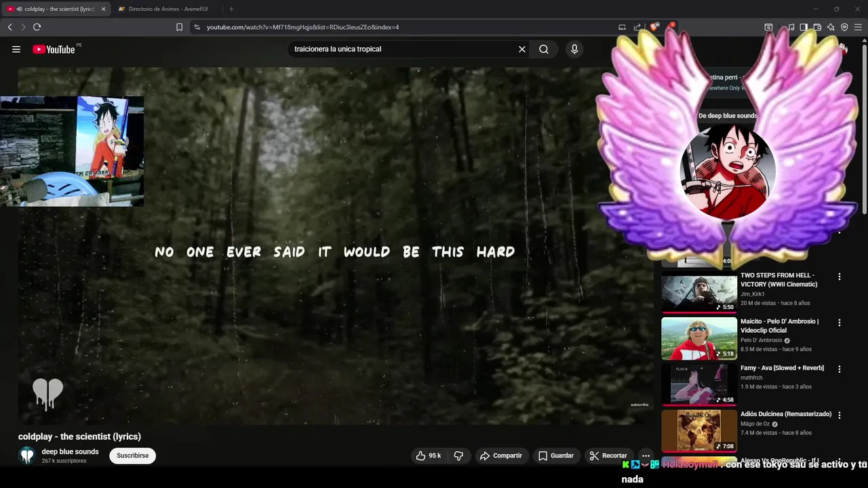This screenshot has width=868, height=488.
Task: Open the tab search toolbar icon
Action: tap(768, 27)
